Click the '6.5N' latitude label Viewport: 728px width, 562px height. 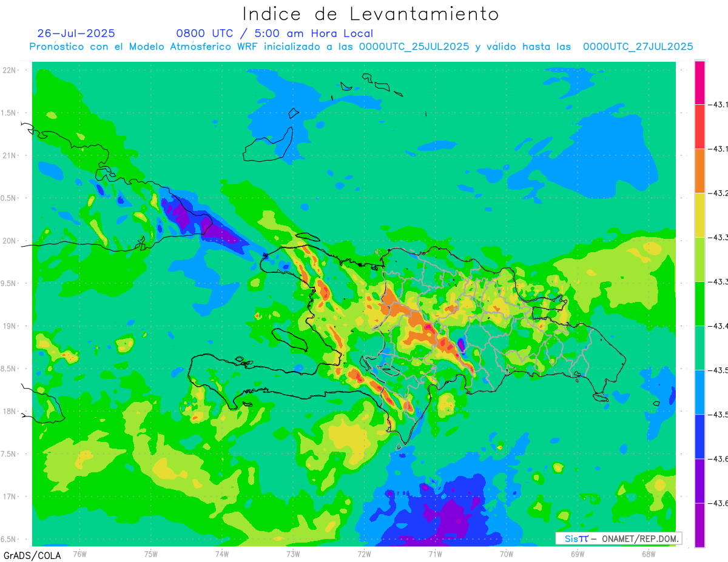(x=9, y=539)
